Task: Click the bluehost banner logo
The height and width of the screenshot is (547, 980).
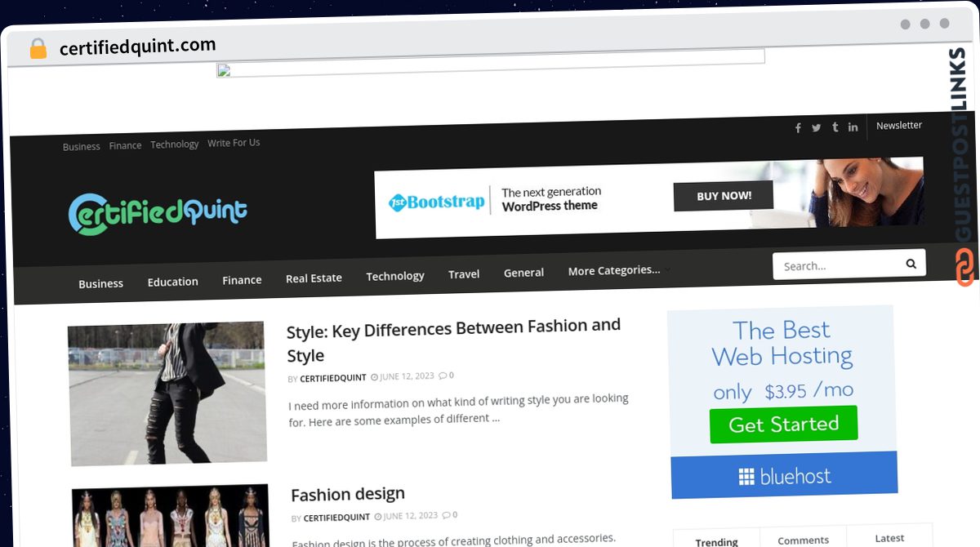Action: 784,476
